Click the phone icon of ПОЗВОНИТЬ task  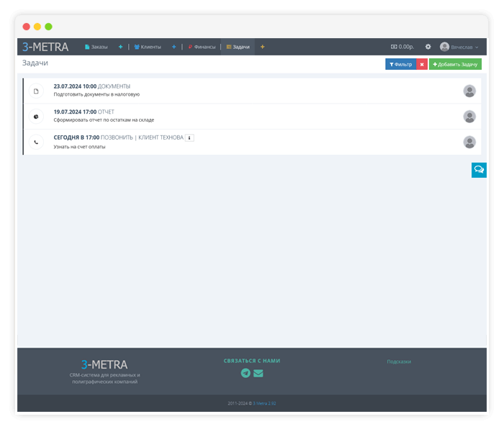[36, 142]
